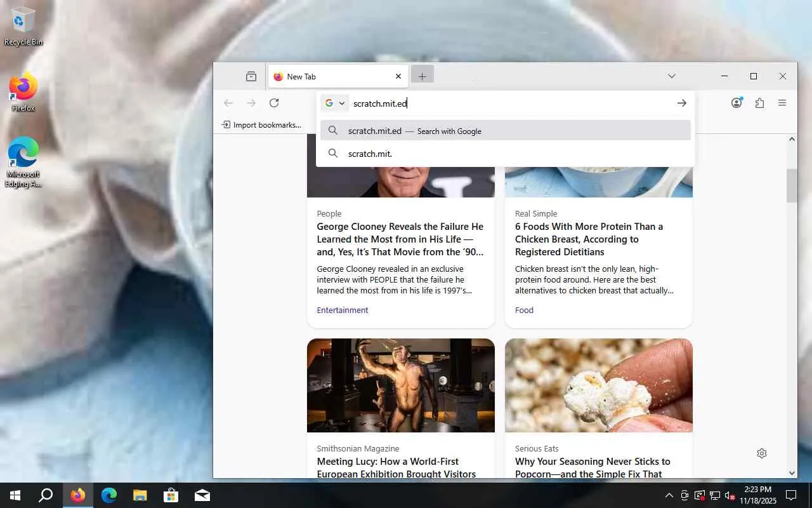Open Windows Search from the taskbar
This screenshot has height=508, width=812.
coord(46,495)
